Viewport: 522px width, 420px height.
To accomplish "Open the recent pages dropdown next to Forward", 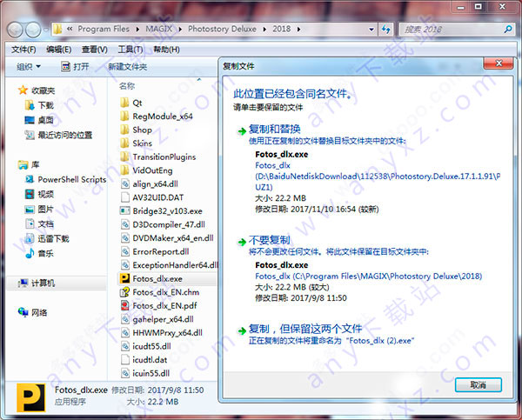I will pyautogui.click(x=45, y=30).
